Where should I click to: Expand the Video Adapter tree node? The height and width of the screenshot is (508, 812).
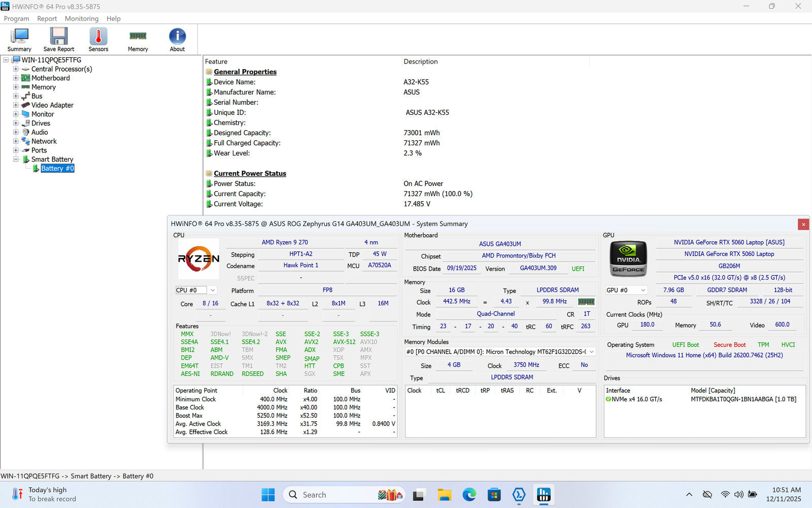16,105
